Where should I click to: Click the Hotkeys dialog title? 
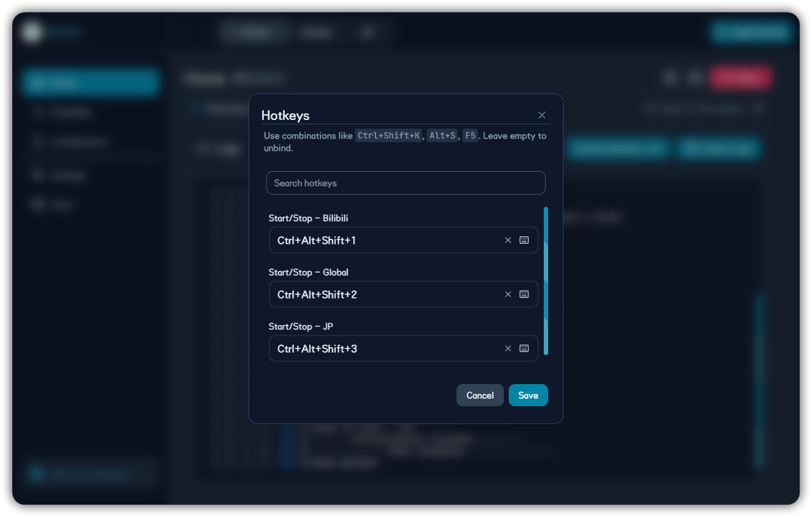coord(285,115)
